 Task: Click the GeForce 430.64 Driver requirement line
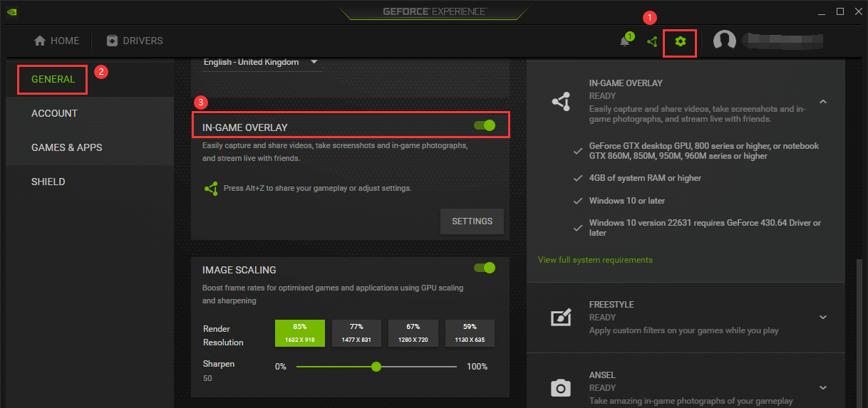pyautogui.click(x=705, y=228)
